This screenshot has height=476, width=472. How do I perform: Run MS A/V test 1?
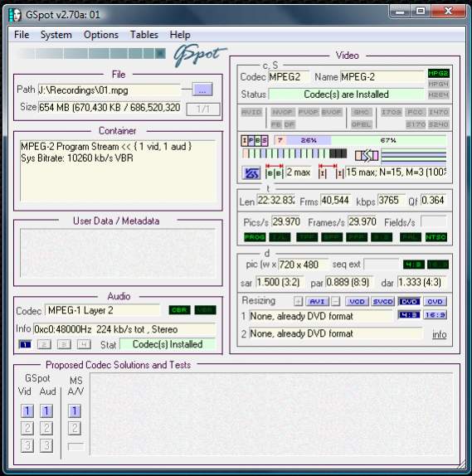tap(75, 410)
